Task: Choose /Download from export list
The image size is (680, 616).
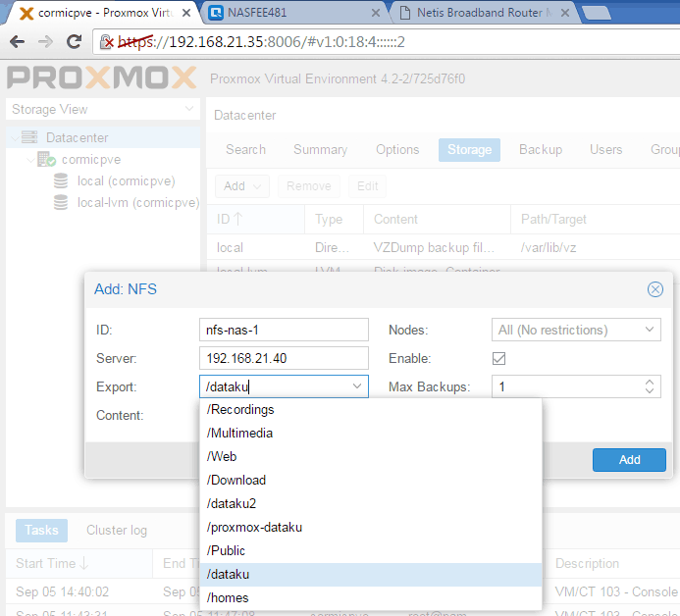Action: pyautogui.click(x=371, y=481)
